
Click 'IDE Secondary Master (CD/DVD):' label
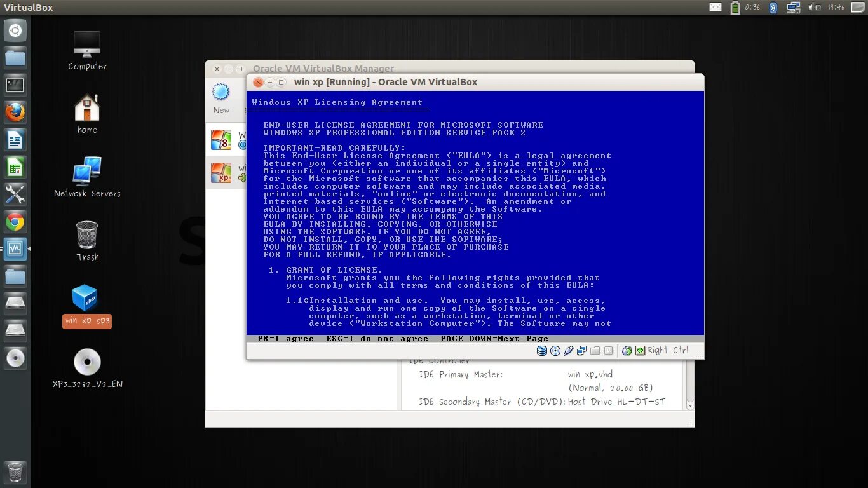pos(492,402)
